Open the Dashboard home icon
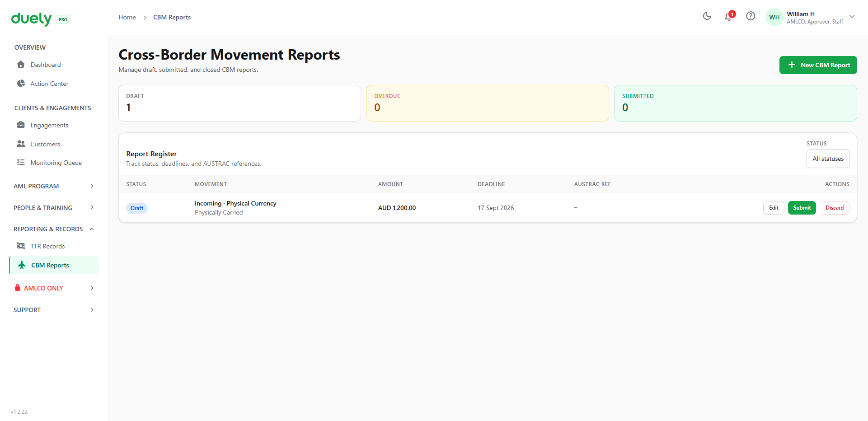 tap(21, 64)
